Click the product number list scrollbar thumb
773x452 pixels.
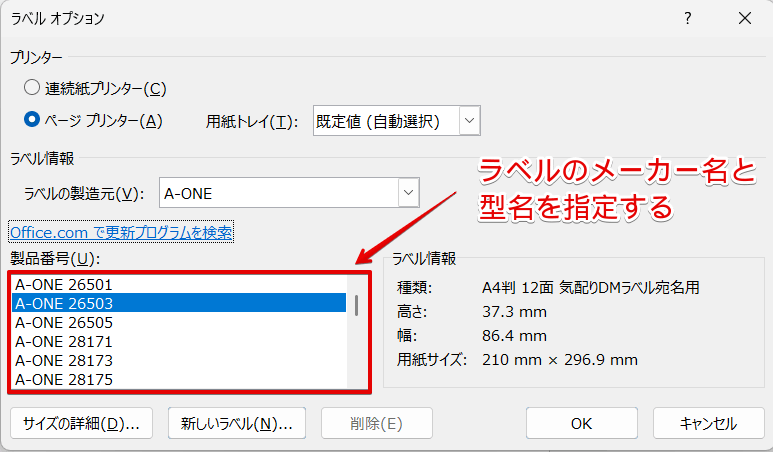[356, 305]
